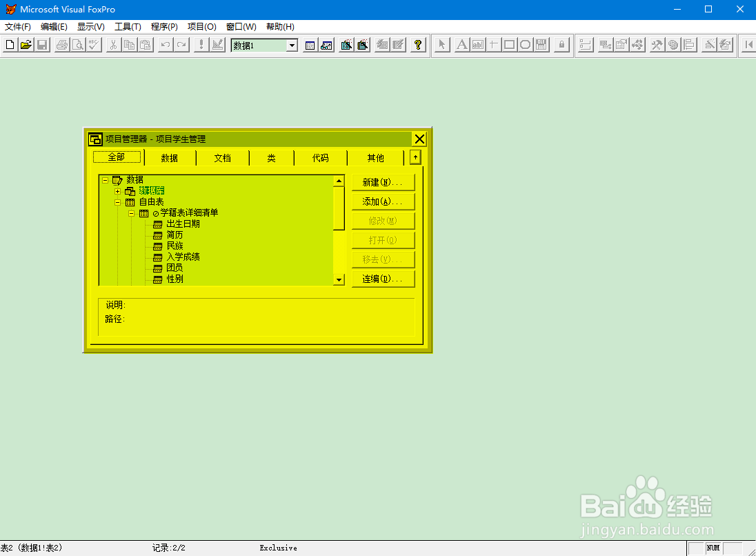The width and height of the screenshot is (756, 556).
Task: Click the Copy toolbar icon
Action: tap(129, 46)
